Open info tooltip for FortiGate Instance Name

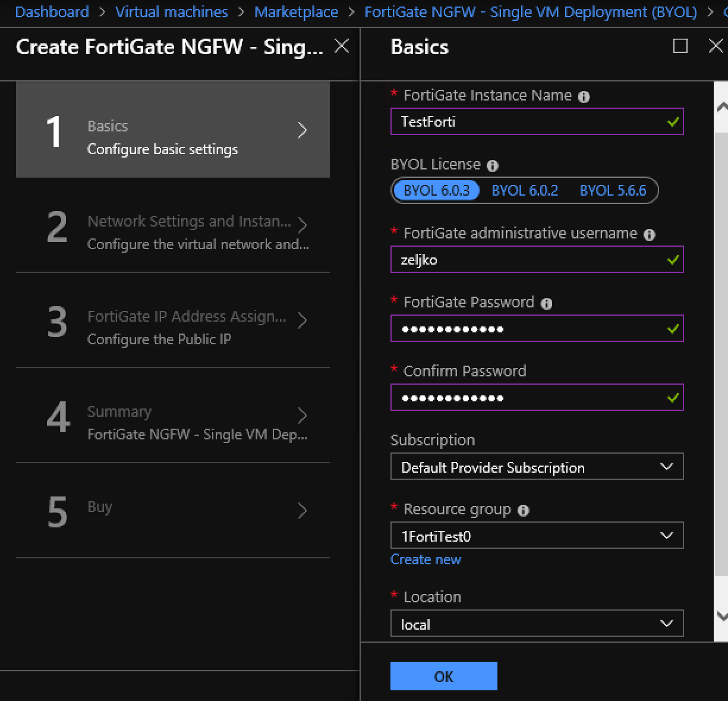coord(584,96)
